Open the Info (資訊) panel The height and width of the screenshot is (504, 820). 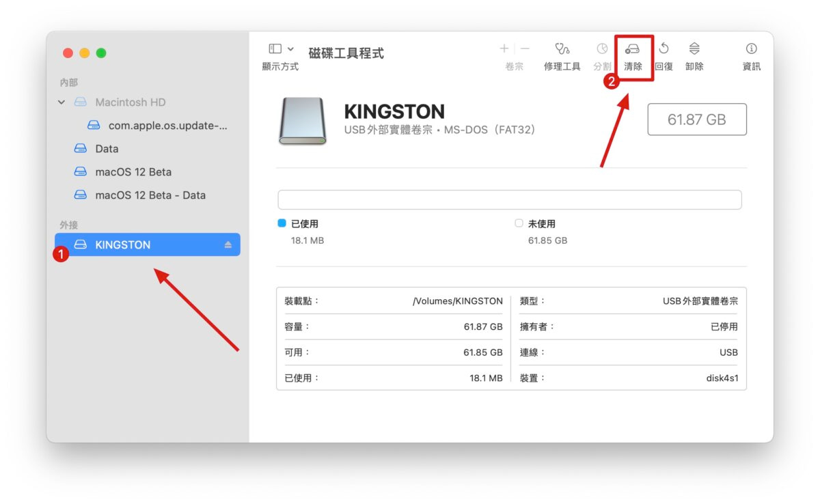[x=751, y=48]
